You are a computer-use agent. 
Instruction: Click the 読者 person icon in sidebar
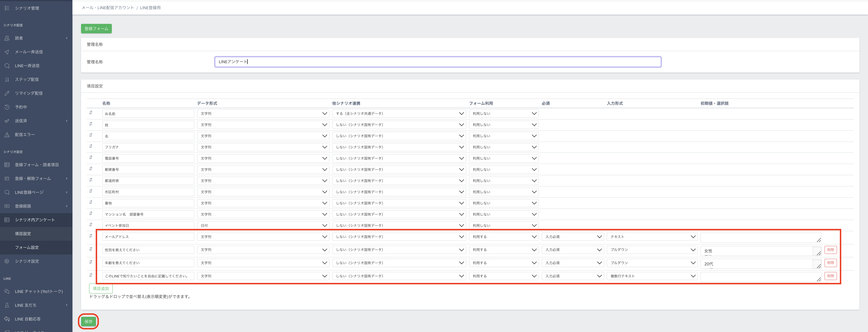coord(7,38)
